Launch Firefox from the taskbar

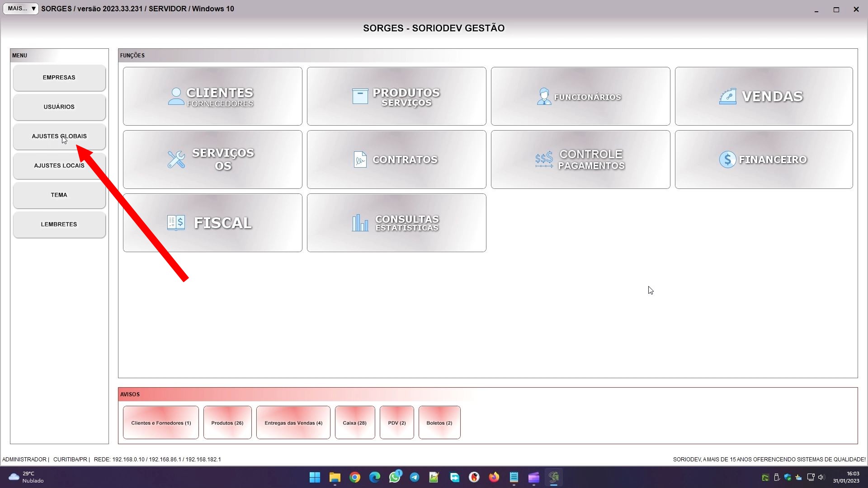coord(494,477)
